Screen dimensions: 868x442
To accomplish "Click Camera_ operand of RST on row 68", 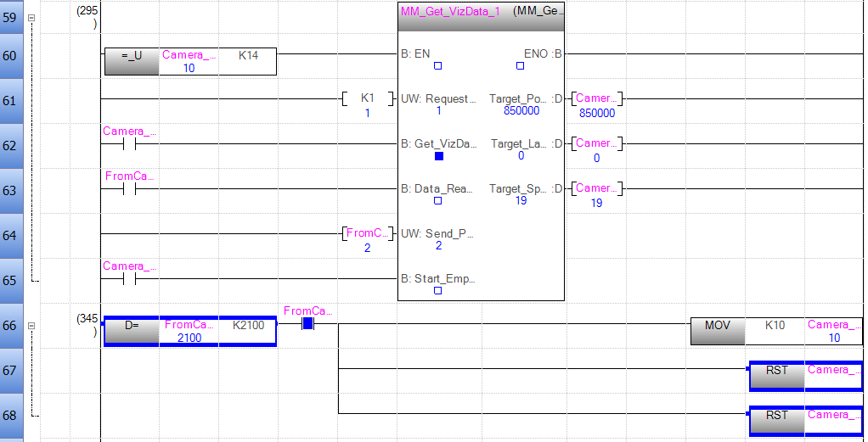I will [x=834, y=415].
